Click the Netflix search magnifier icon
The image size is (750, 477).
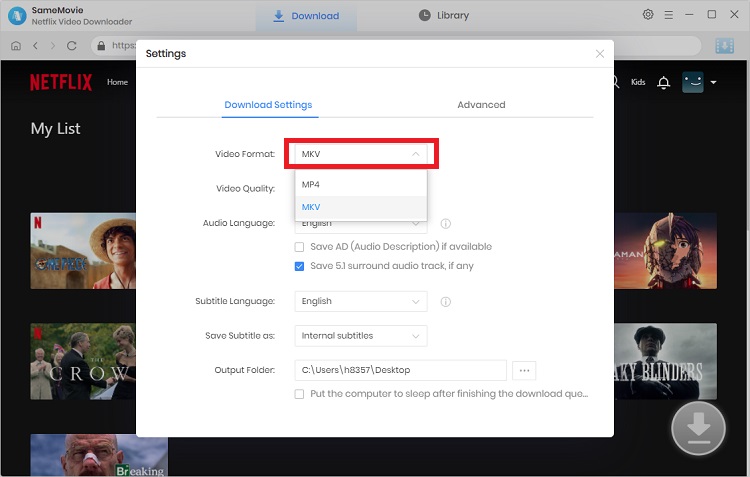[616, 82]
